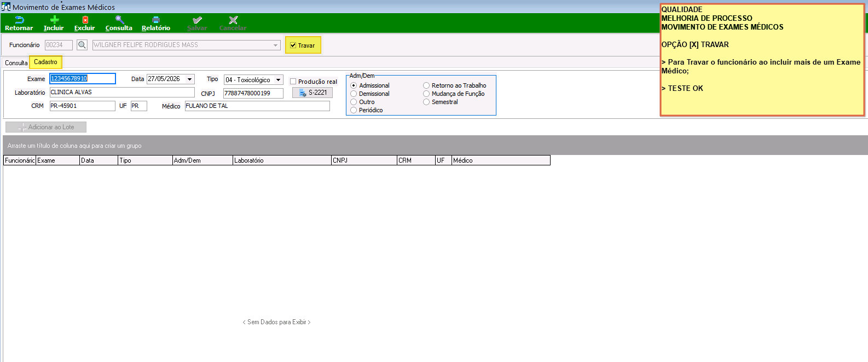The height and width of the screenshot is (362, 868).
Task: Open the Funcionário name dropdown
Action: [276, 45]
